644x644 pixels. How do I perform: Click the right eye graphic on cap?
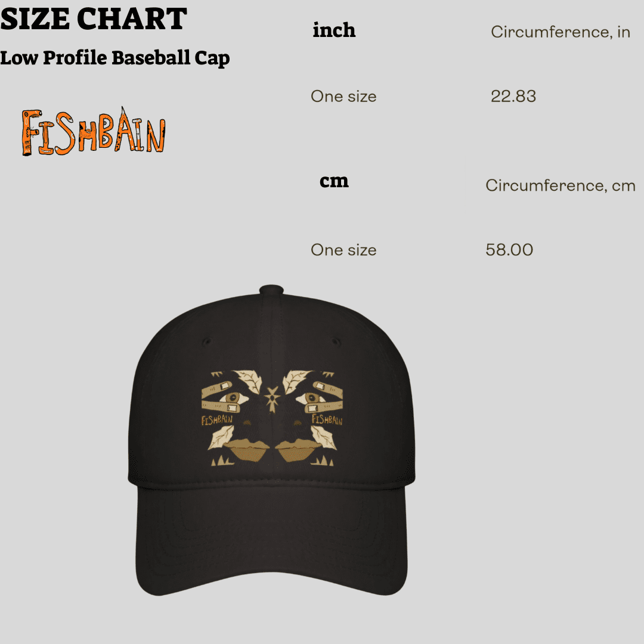tap(310, 398)
